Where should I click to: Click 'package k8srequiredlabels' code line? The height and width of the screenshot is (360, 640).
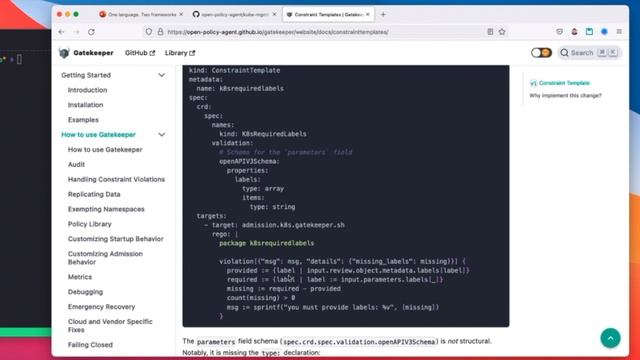[x=267, y=243]
